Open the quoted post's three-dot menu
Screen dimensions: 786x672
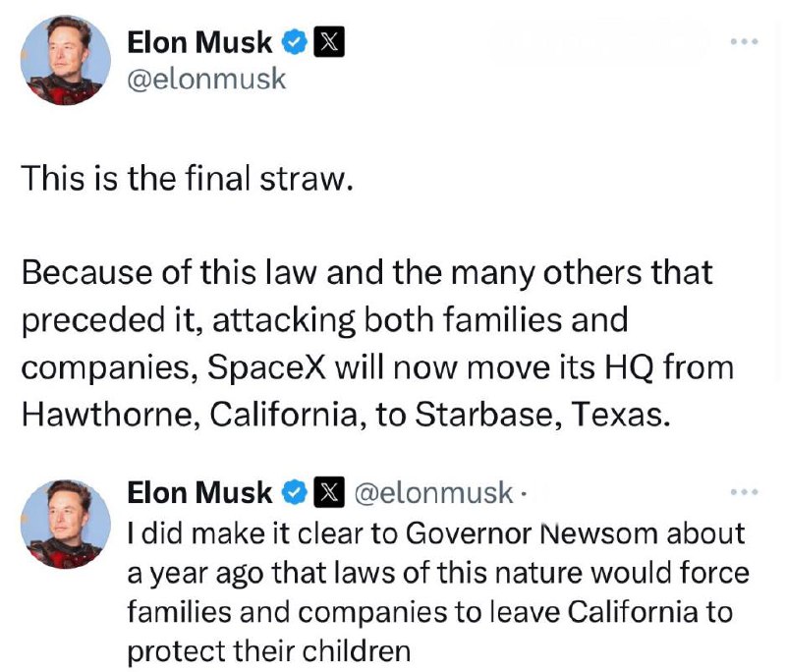click(745, 491)
